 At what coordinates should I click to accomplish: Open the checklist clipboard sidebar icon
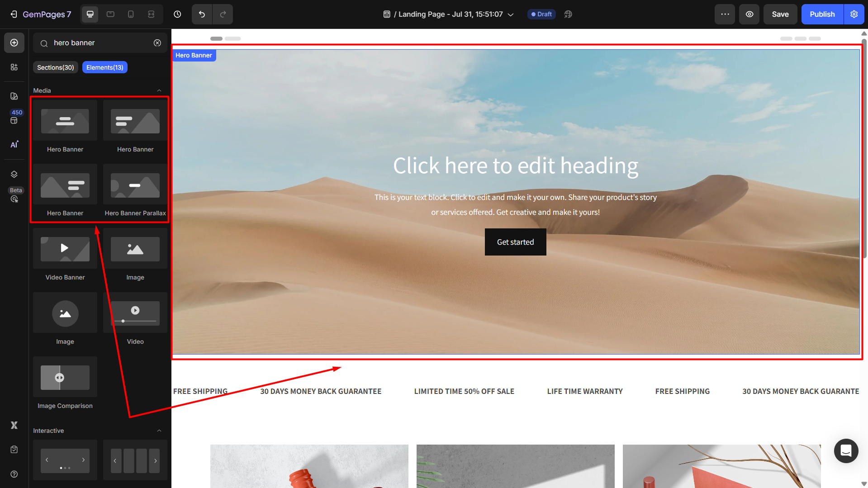tap(14, 450)
